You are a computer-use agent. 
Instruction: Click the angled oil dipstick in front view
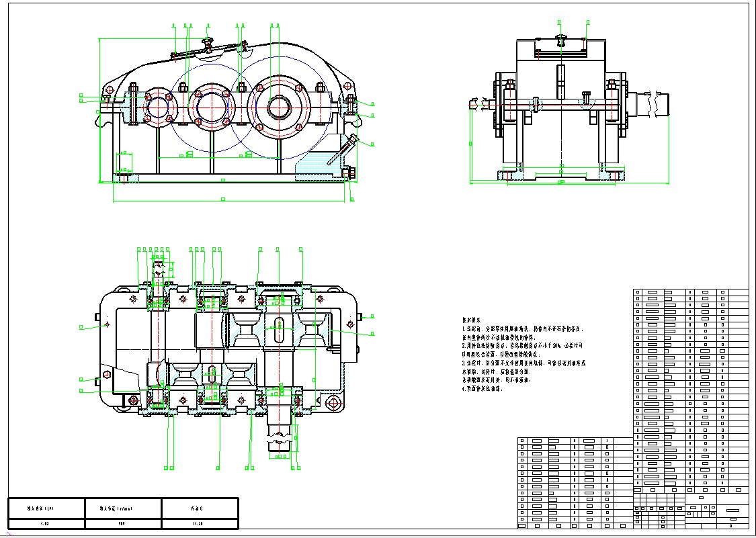tap(341, 151)
